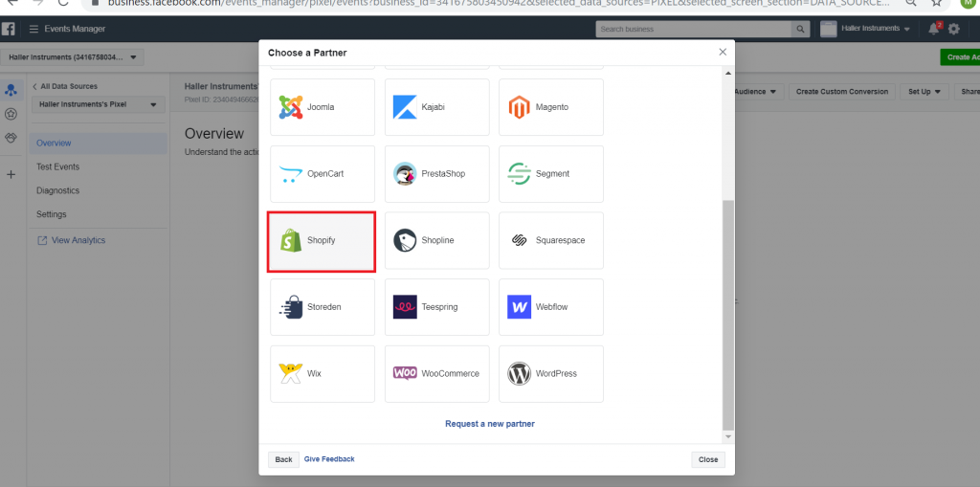Open the Events Manager hamburger menu
980x487 pixels.
(33, 29)
